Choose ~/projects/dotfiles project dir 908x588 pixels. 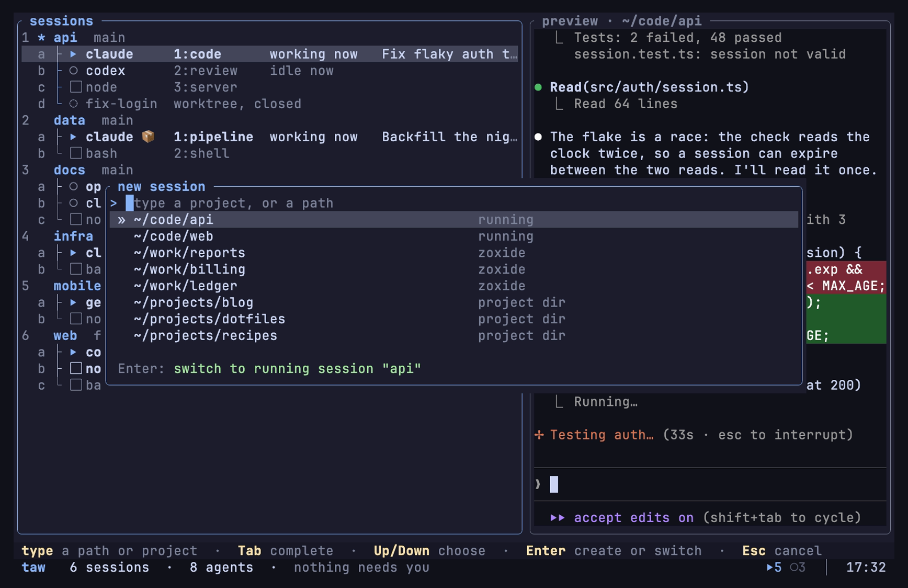454,319
